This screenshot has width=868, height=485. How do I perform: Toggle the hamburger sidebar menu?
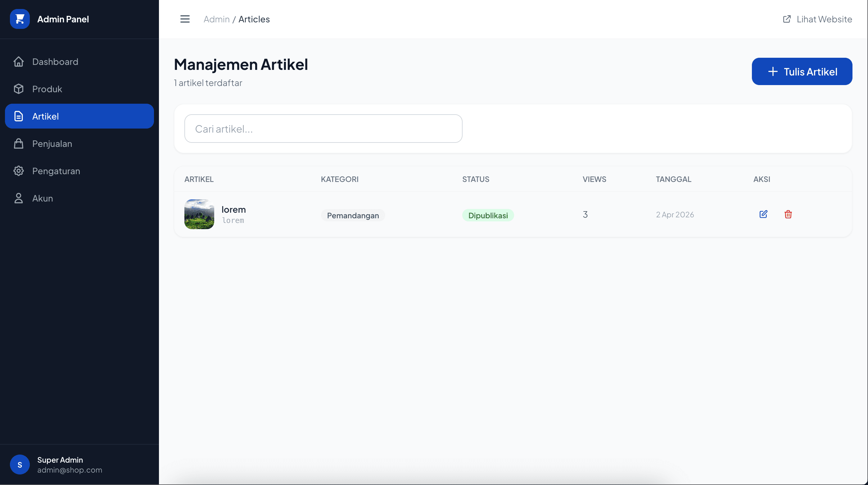point(185,19)
